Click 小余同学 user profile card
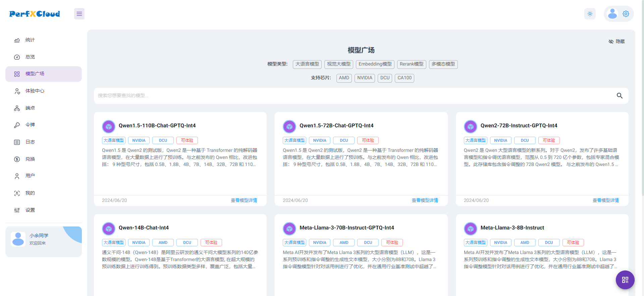 click(x=44, y=242)
